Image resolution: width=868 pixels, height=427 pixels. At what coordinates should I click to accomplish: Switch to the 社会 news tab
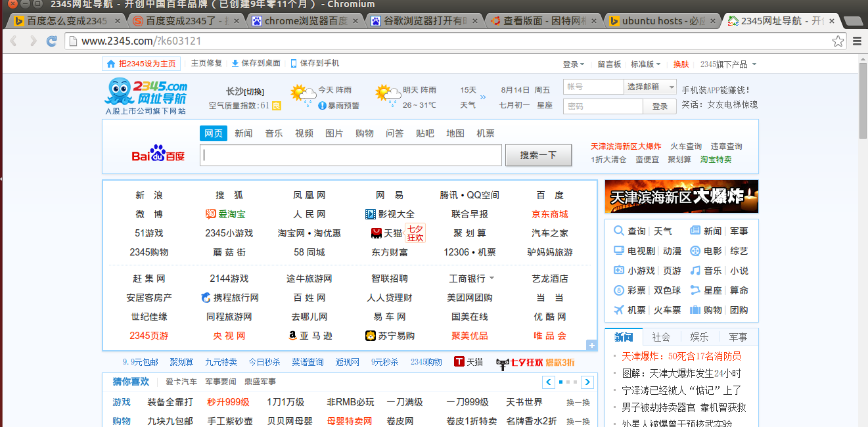[x=661, y=337]
